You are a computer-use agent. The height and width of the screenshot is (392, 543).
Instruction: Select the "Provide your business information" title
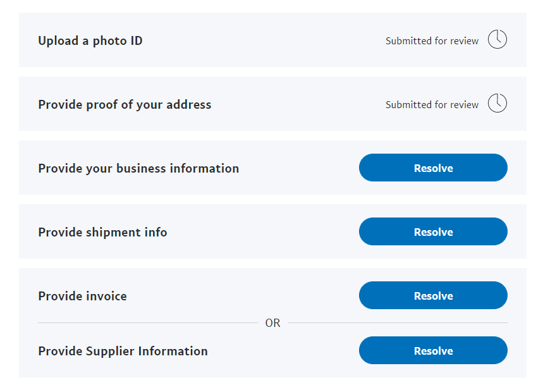[138, 169]
